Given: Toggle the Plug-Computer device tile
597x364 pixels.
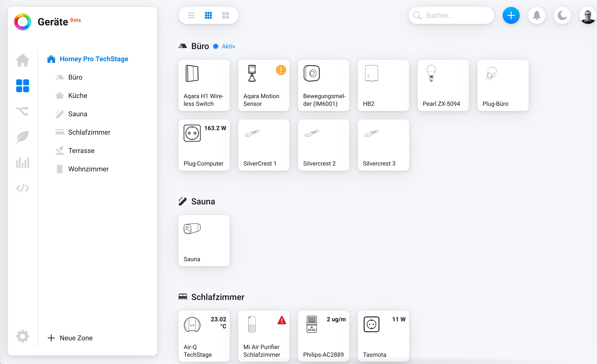Looking at the screenshot, I should coord(204,145).
